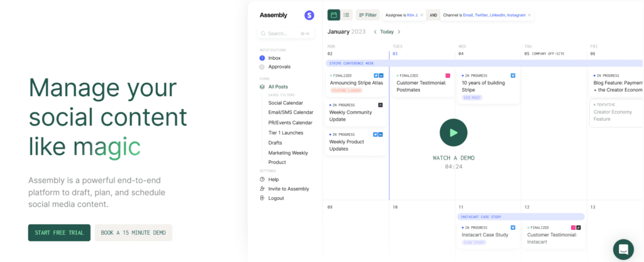Focus the Search field
Image resolution: width=644 pixels, height=262 pixels.
pyautogui.click(x=286, y=34)
